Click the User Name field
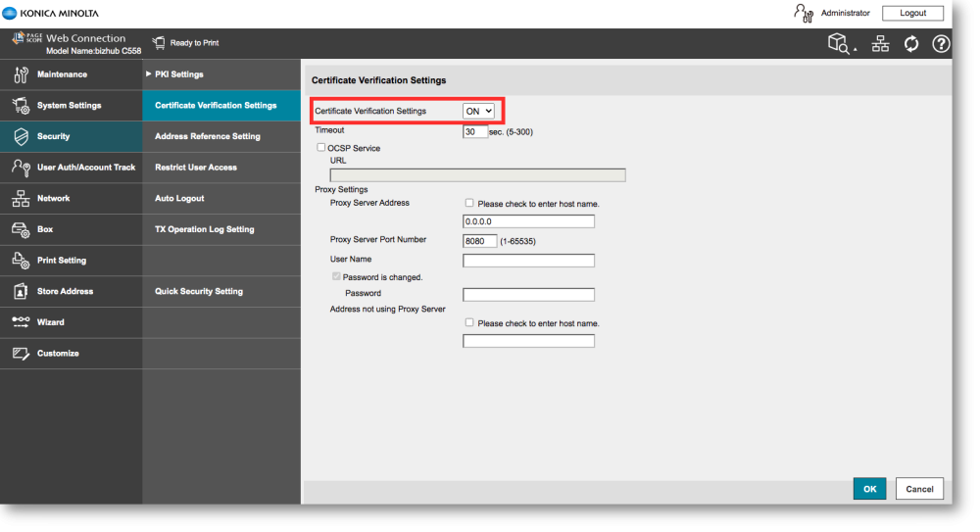Screen dimensions: 980x532 pos(529,261)
